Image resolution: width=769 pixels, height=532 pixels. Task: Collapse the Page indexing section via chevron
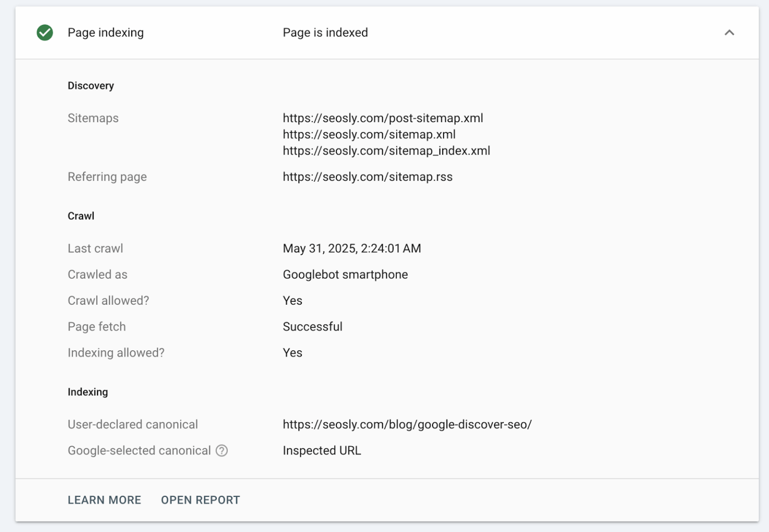click(729, 33)
